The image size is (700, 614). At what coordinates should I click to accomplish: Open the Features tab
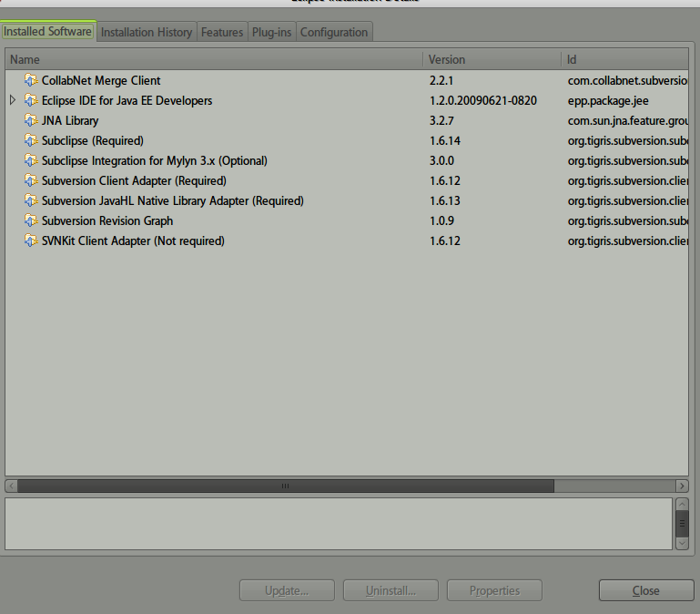[222, 32]
